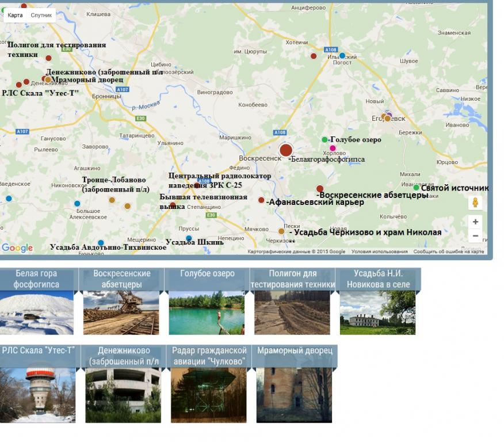Open Условия использования link
Image resolution: width=504 pixels, height=442 pixels.
(379, 252)
